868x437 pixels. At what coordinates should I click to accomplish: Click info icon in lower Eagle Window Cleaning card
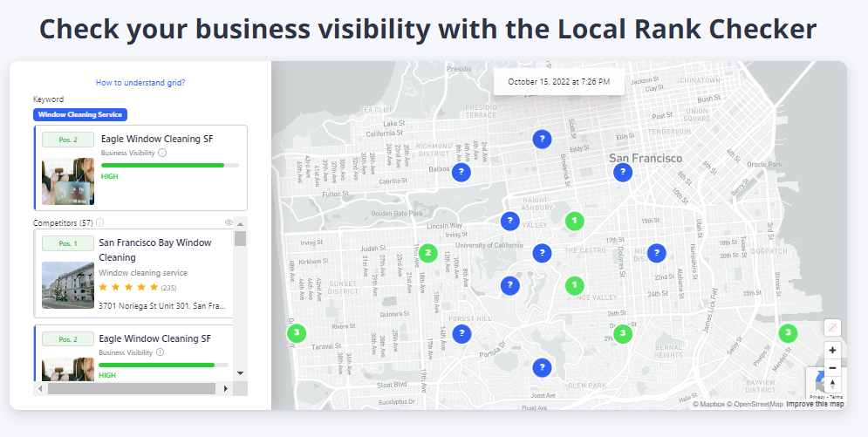(x=160, y=352)
